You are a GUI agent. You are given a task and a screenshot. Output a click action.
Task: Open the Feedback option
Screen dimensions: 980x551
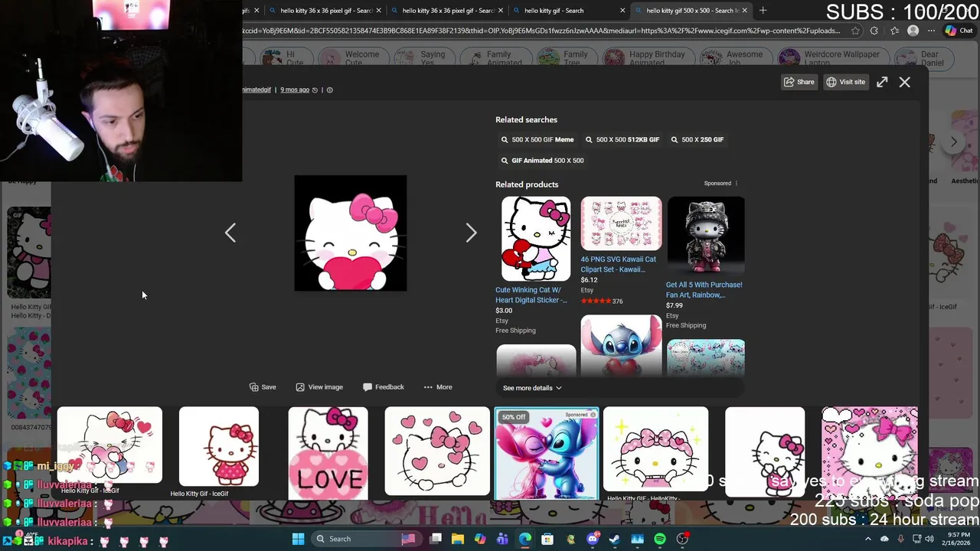384,387
